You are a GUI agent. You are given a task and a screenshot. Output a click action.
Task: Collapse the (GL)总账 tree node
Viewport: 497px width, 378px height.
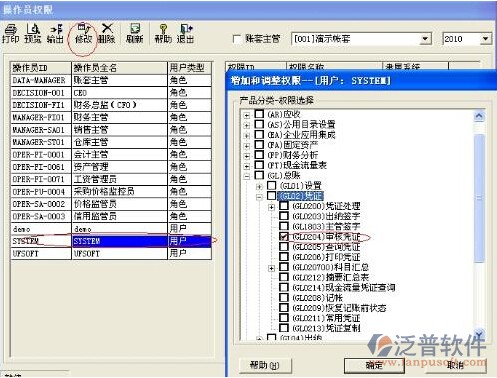coord(247,176)
